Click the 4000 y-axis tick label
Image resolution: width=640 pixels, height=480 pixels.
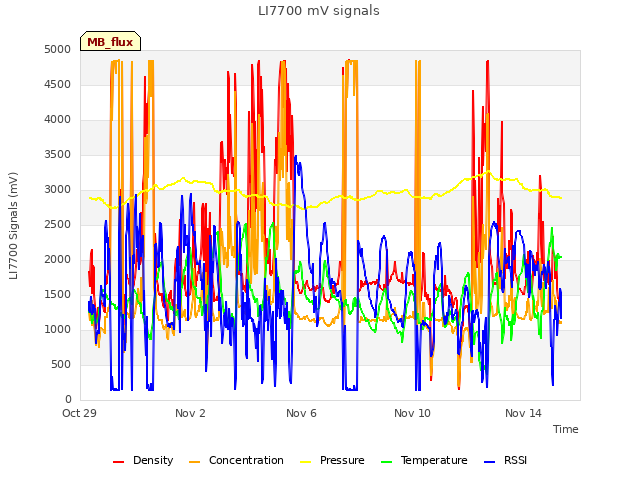pos(58,120)
